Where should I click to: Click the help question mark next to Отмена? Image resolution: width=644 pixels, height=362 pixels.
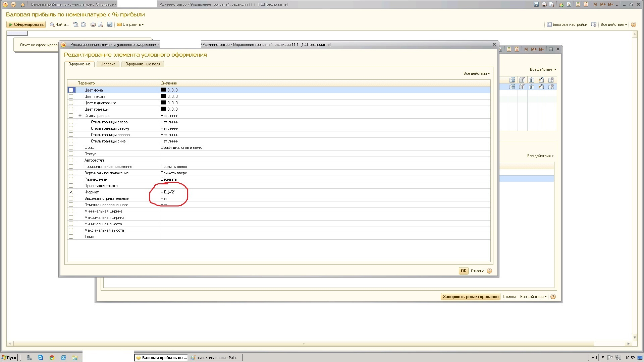click(x=489, y=271)
